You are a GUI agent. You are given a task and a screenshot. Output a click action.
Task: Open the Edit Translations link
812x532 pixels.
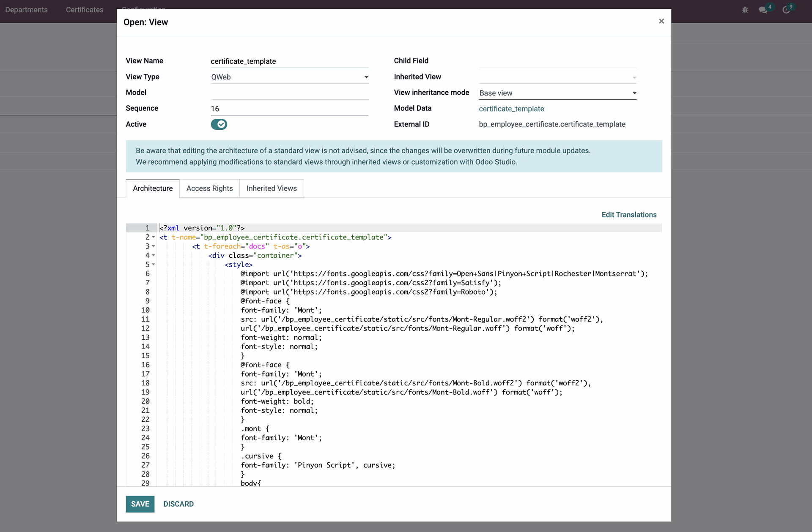coord(629,215)
